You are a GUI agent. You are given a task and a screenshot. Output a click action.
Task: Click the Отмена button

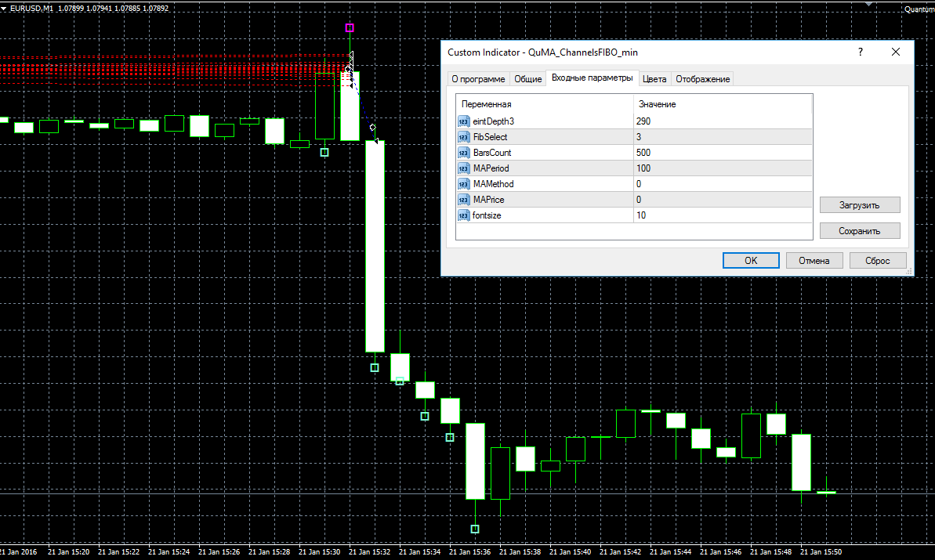(814, 260)
